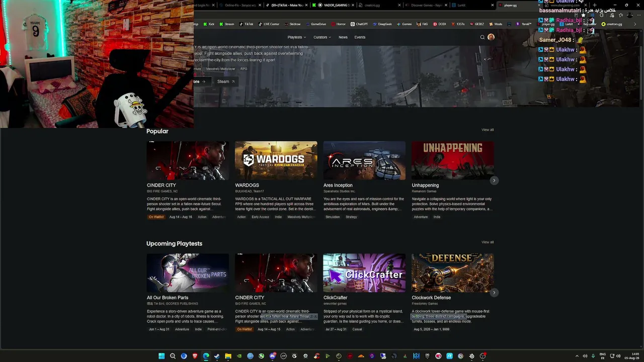This screenshot has width=644, height=362.
Task: Expand the Playtests navigation dropdown
Action: point(297,37)
